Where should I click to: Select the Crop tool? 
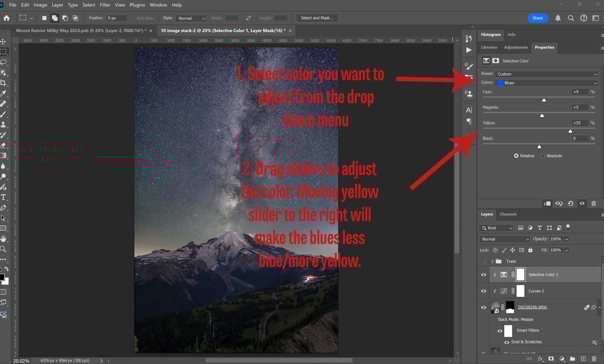click(4, 83)
